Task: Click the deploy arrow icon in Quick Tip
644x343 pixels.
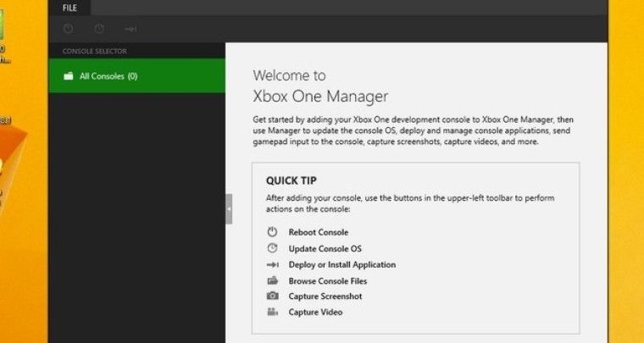Action: (x=272, y=264)
